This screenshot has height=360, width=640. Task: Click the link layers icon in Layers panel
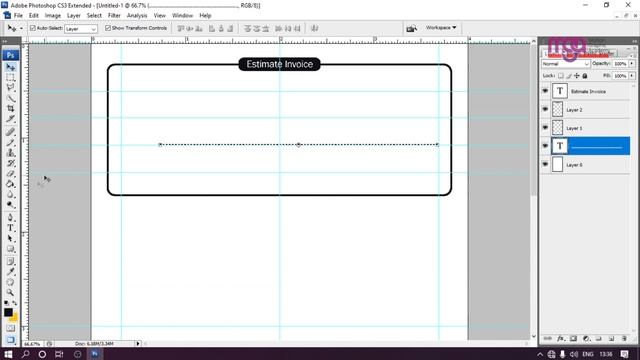pyautogui.click(x=548, y=338)
